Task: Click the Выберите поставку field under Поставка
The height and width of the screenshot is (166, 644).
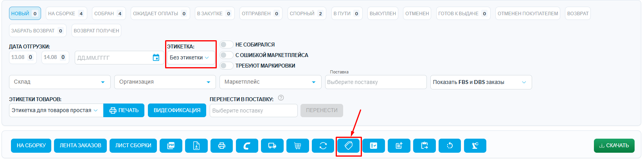Action: [x=376, y=82]
